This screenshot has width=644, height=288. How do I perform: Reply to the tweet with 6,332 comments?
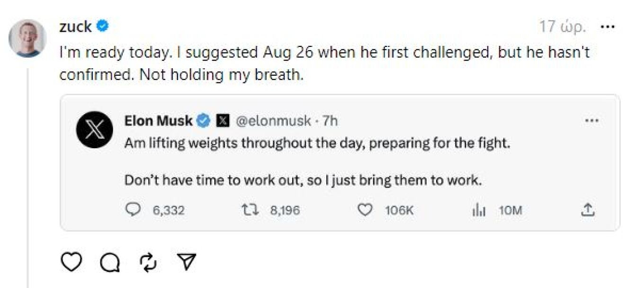coord(133,210)
